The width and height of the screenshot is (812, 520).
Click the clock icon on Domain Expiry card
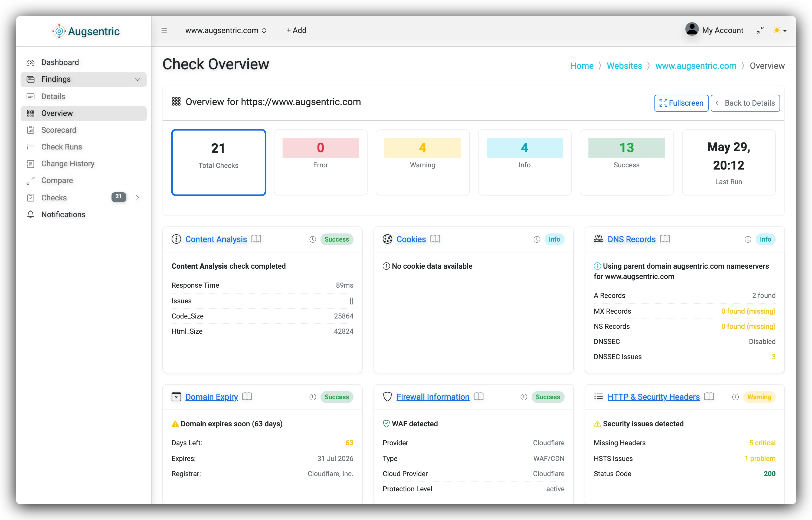tap(312, 397)
